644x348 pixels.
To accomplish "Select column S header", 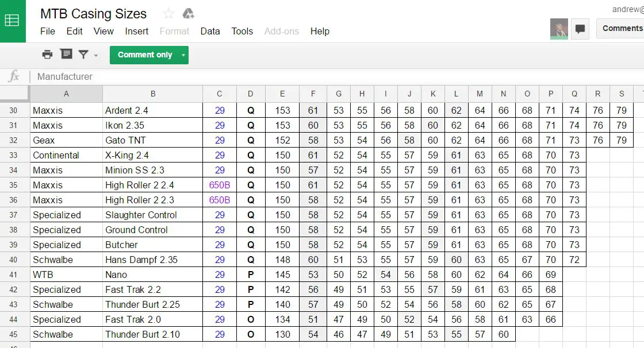I will (622, 94).
